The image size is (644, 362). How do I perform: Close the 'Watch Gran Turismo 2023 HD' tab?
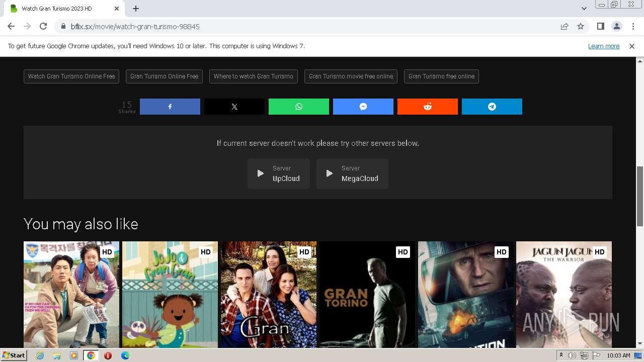tap(117, 9)
